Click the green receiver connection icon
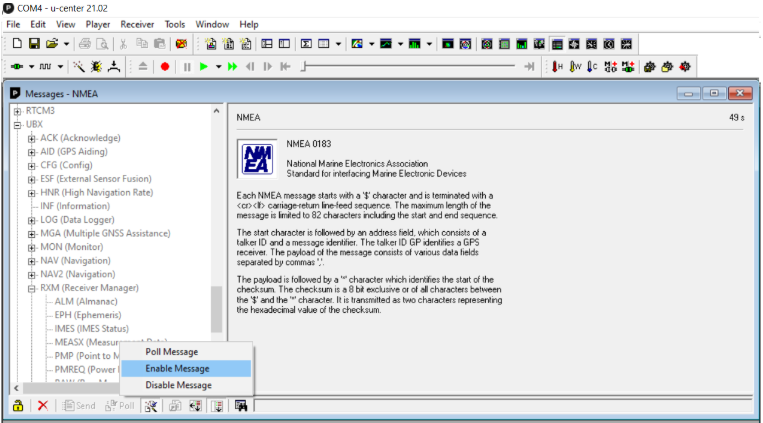Image resolution: width=763 pixels, height=423 pixels. tap(17, 66)
